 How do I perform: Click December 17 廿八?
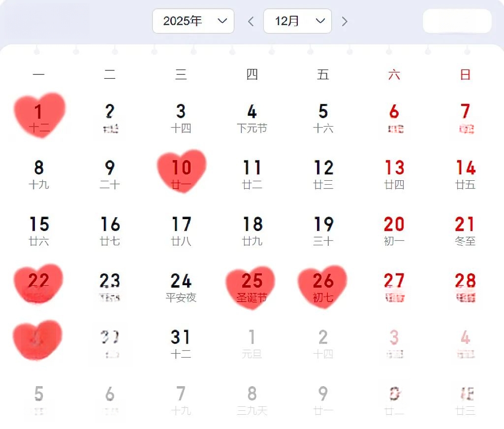(x=181, y=231)
